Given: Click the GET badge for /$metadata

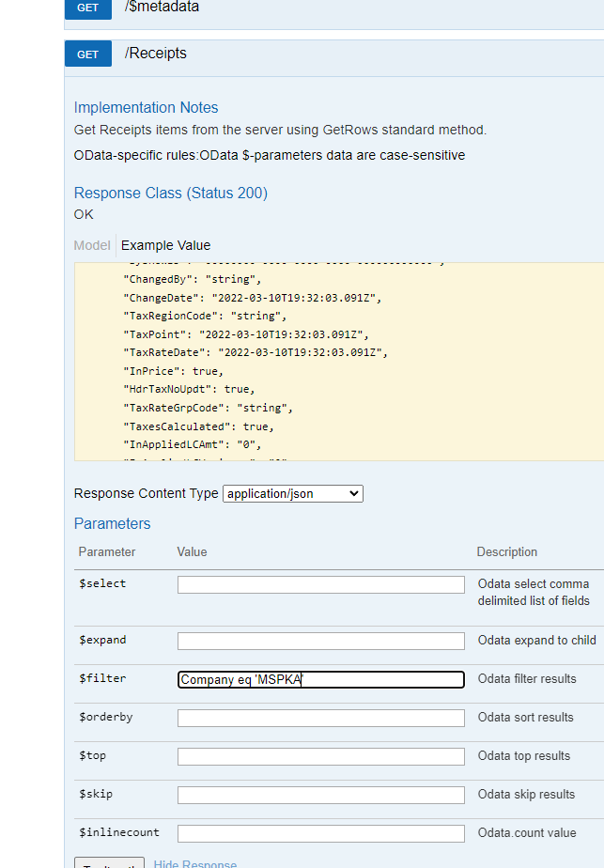Looking at the screenshot, I should (x=88, y=8).
